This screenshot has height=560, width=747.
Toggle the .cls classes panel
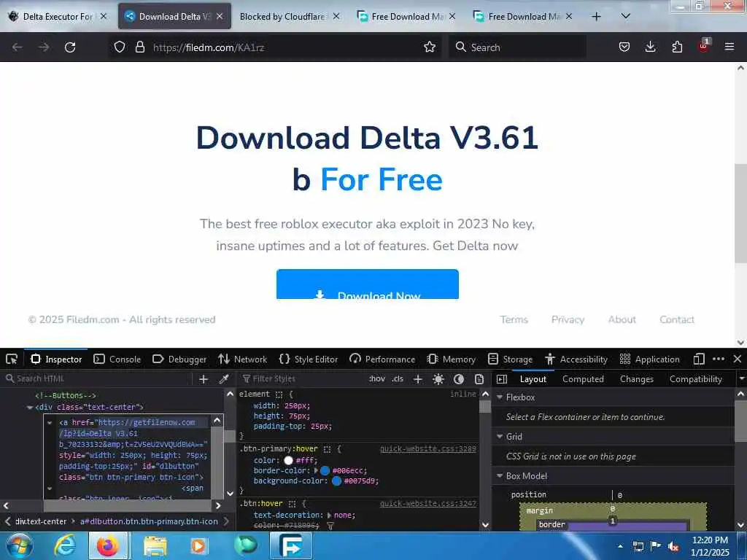tap(398, 379)
